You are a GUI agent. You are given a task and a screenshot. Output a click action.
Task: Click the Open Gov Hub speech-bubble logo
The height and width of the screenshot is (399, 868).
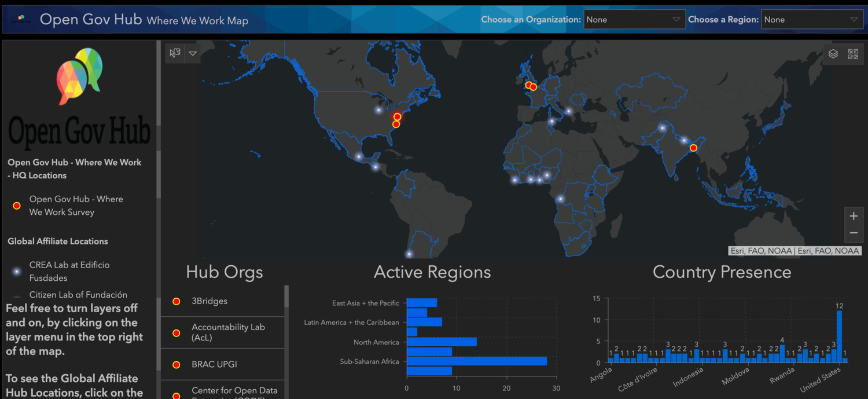(x=80, y=76)
